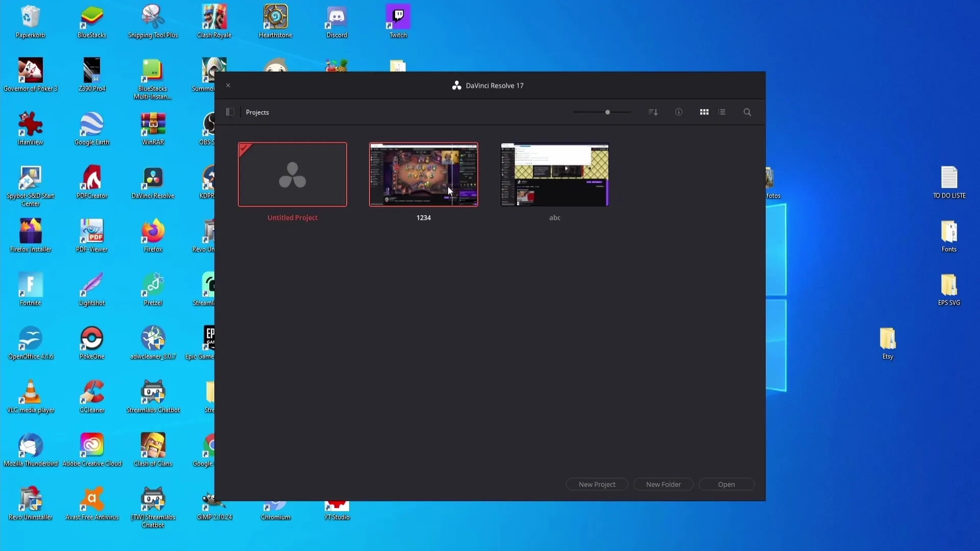Open the project info panel icon
Image resolution: width=980 pixels, height=551 pixels.
pos(678,112)
